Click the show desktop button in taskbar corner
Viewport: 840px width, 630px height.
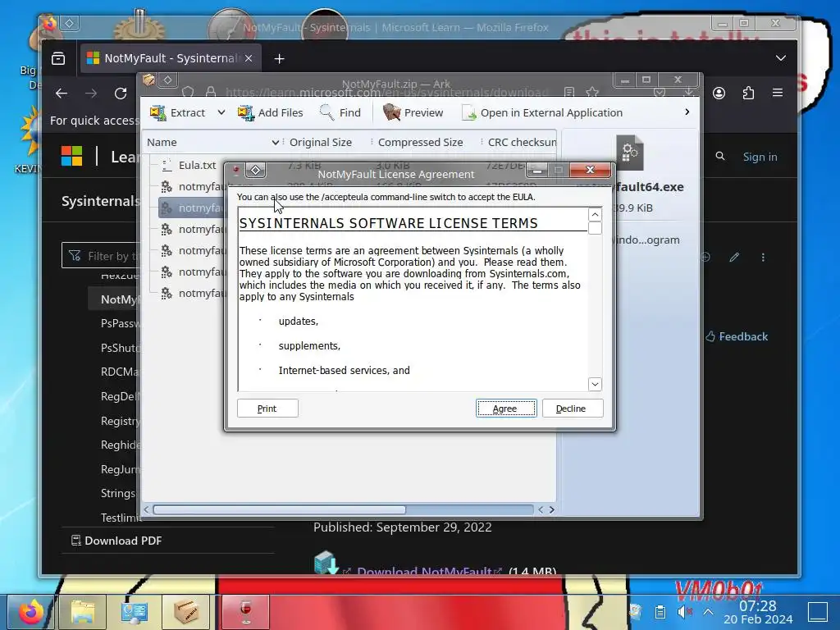818,612
